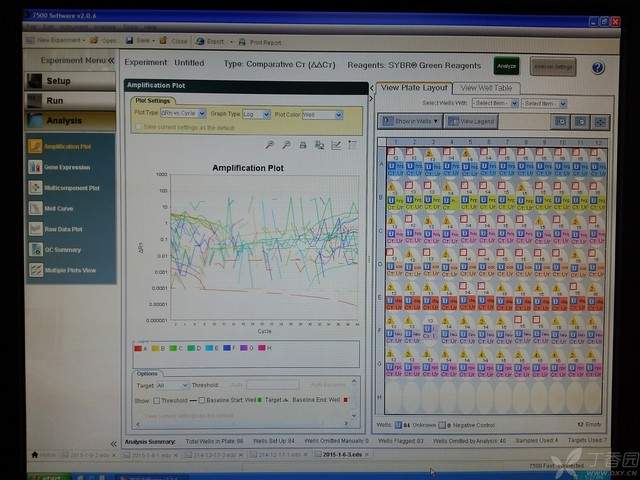
Task: Open the second Select Item dropdown for wells
Action: click(544, 104)
